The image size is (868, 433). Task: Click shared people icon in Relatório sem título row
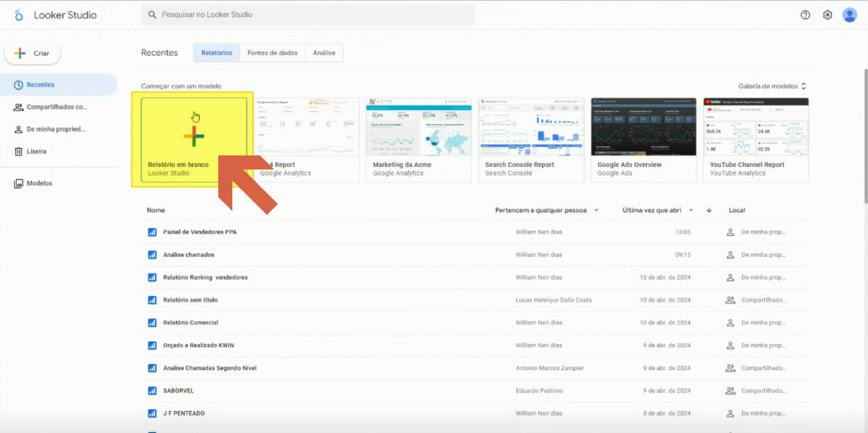point(730,300)
